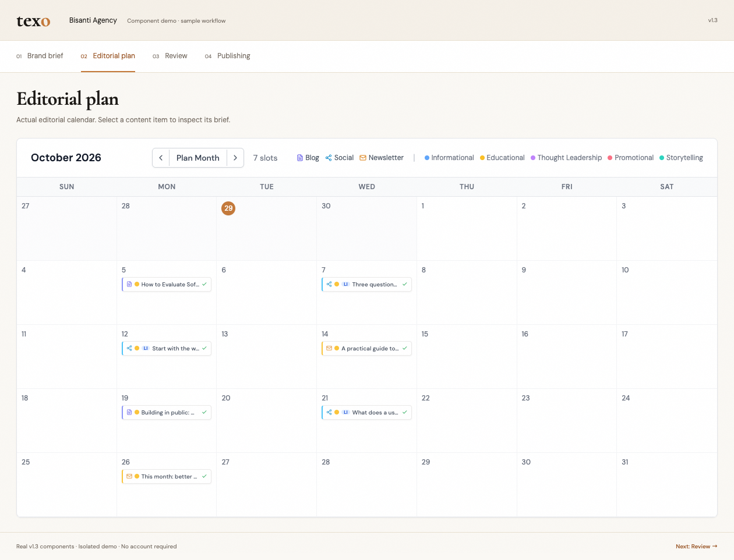Click the October 2026 heading
Viewport: 734px width, 560px height.
66,158
